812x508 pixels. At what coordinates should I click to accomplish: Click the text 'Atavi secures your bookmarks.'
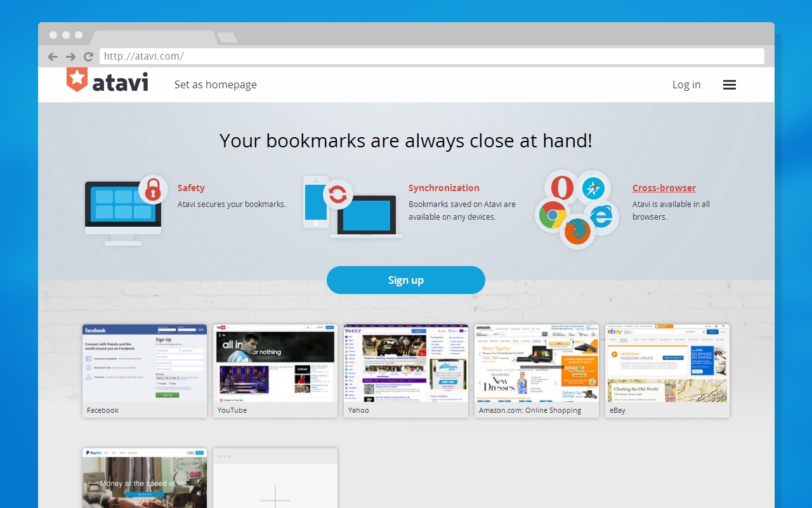pyautogui.click(x=232, y=204)
